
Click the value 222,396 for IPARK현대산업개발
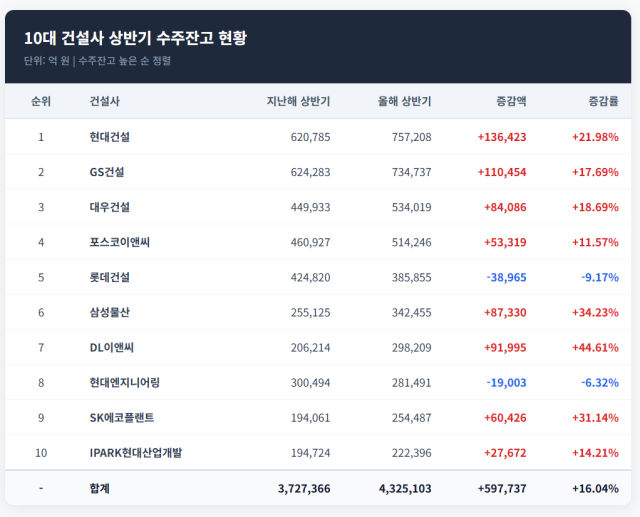click(411, 453)
